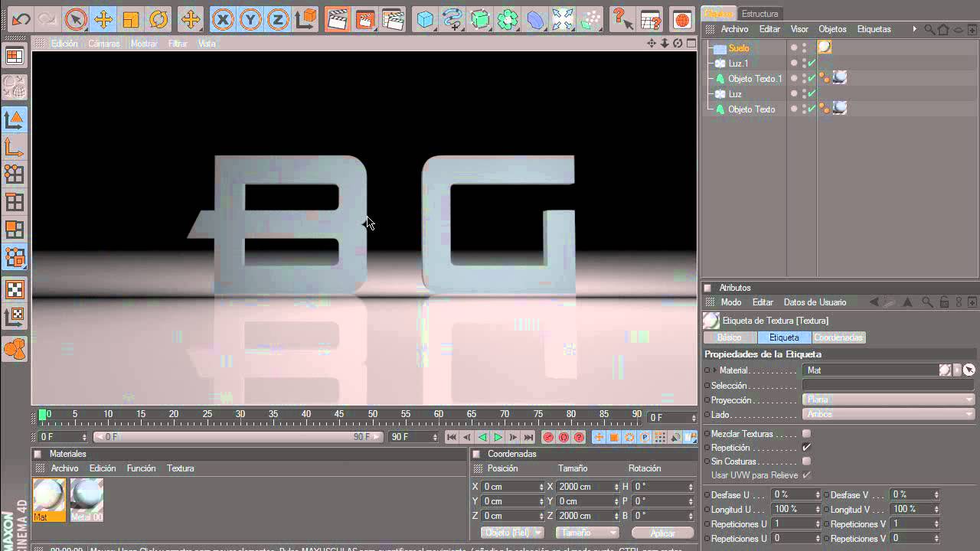980x551 pixels.
Task: Click the timeline range slider bar
Action: (240, 437)
